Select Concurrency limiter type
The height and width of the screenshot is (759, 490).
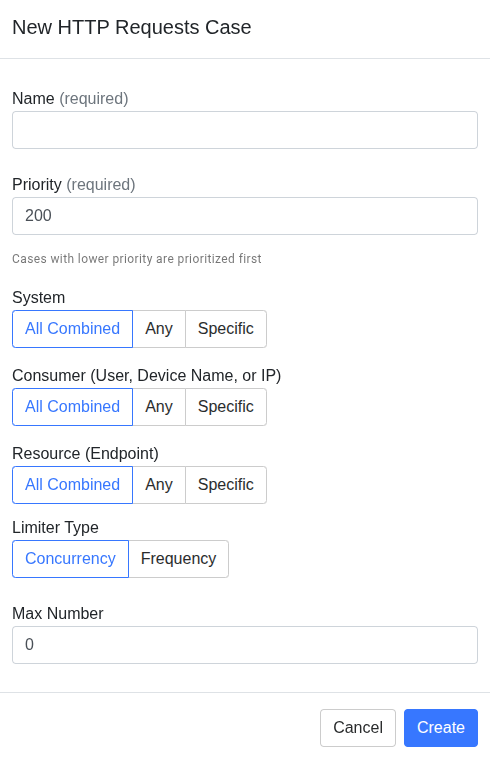71,559
